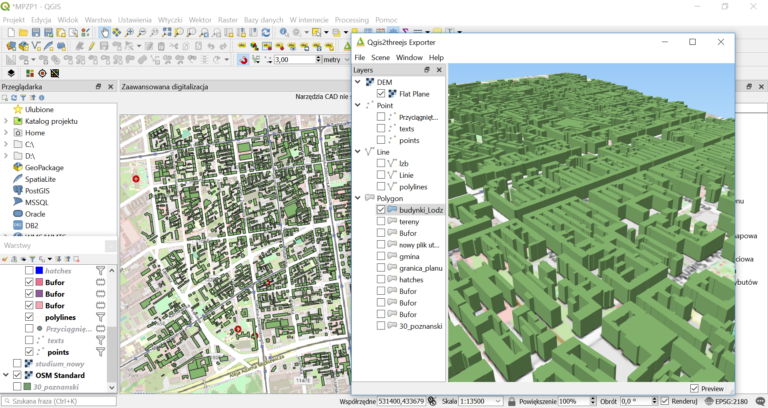Select PostGIS in the browser tree
Screen dimensions: 768x408
37,191
